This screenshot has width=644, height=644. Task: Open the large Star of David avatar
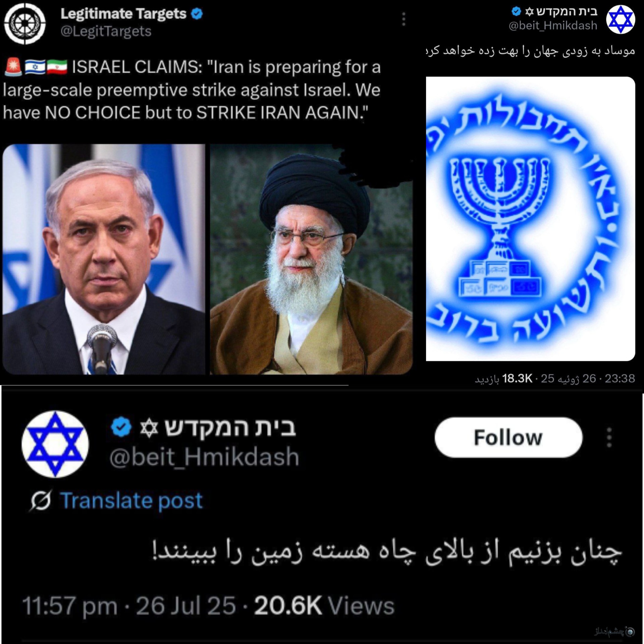55,444
